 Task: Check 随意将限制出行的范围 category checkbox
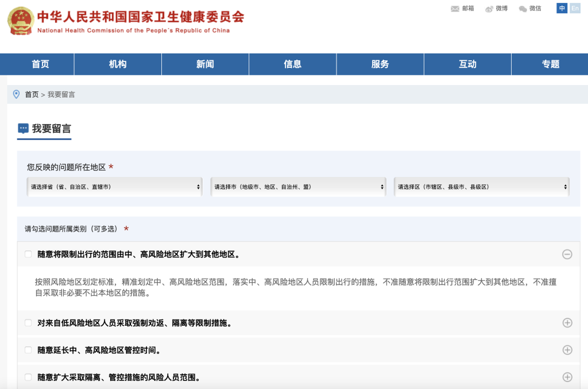click(28, 254)
